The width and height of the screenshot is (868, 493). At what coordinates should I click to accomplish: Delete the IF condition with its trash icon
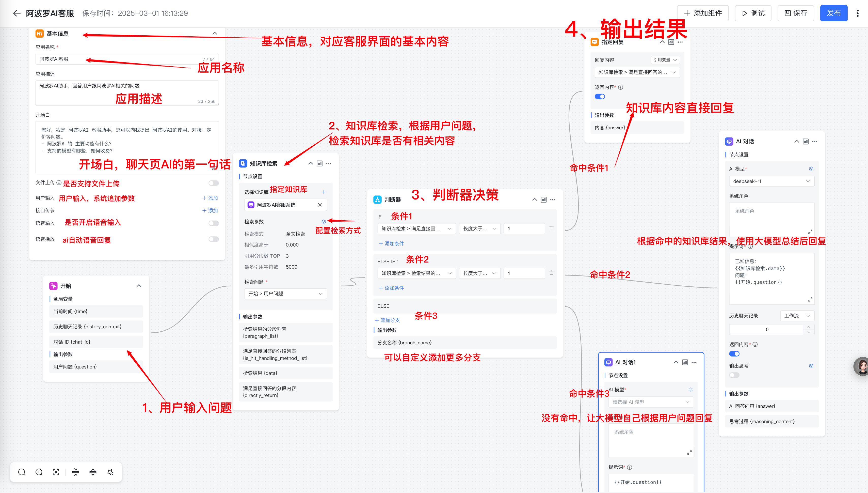click(x=551, y=228)
